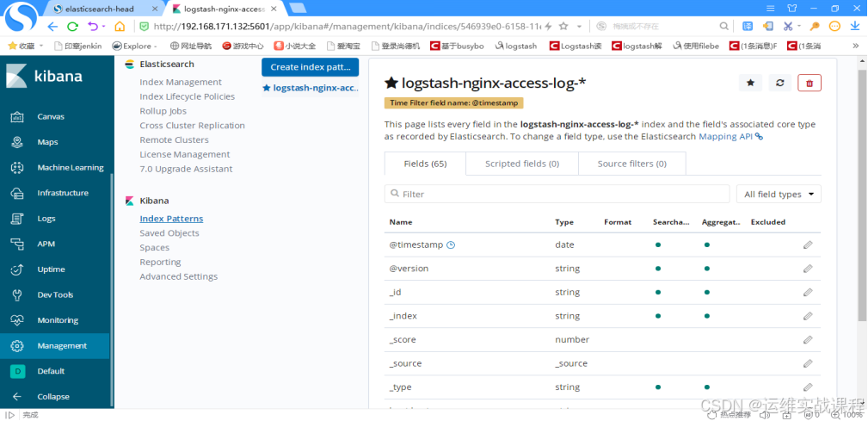This screenshot has height=421, width=868.
Task: Open the Reporting link
Action: 160,262
